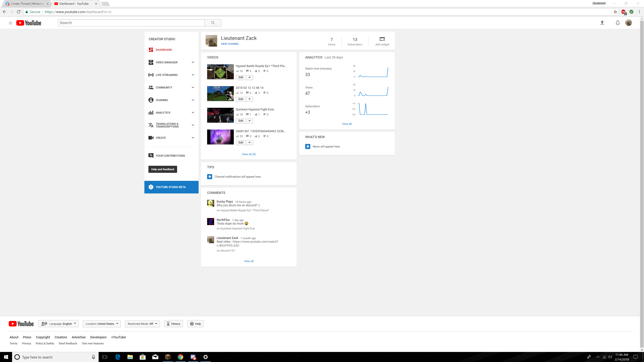
Task: Expand the Community sidebar section
Action: pyautogui.click(x=193, y=87)
